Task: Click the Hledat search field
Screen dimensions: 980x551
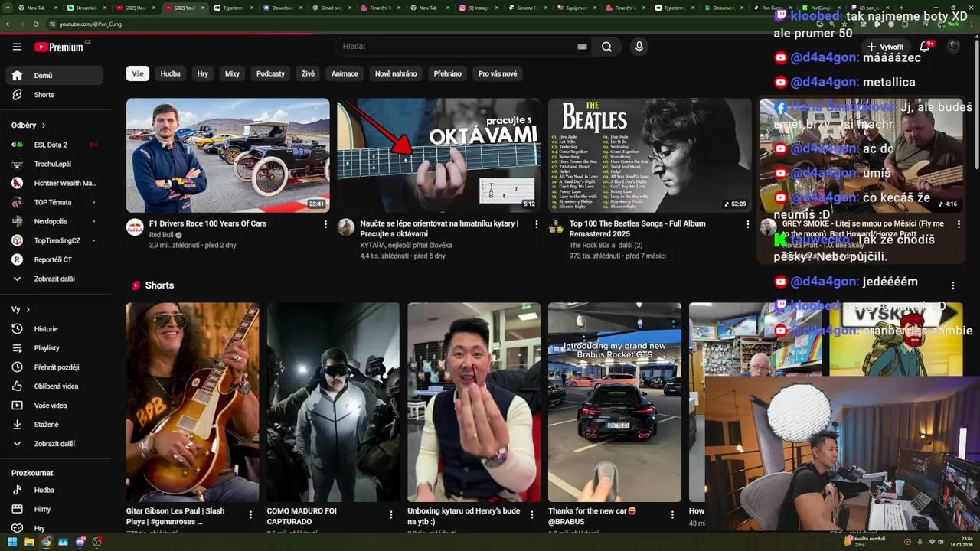Action: 456,47
